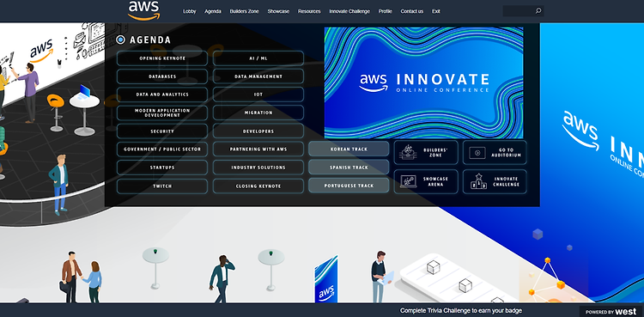Open Resources menu item

click(x=309, y=11)
